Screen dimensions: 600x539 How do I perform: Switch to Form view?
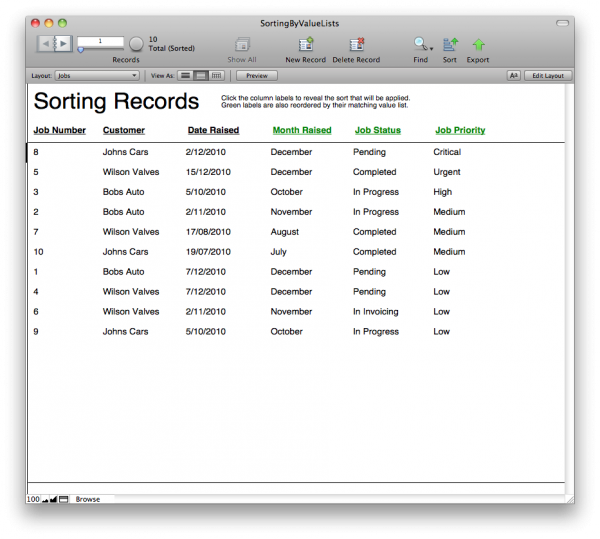click(186, 76)
